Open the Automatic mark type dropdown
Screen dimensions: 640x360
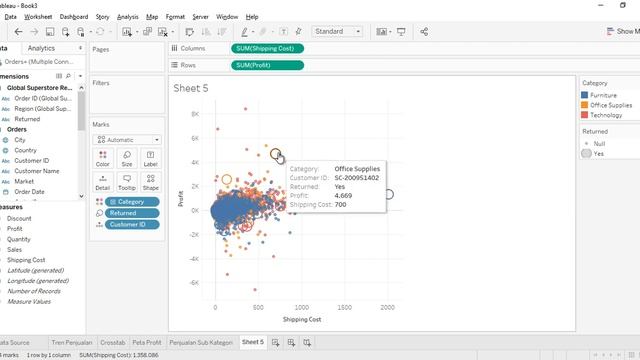pyautogui.click(x=127, y=140)
